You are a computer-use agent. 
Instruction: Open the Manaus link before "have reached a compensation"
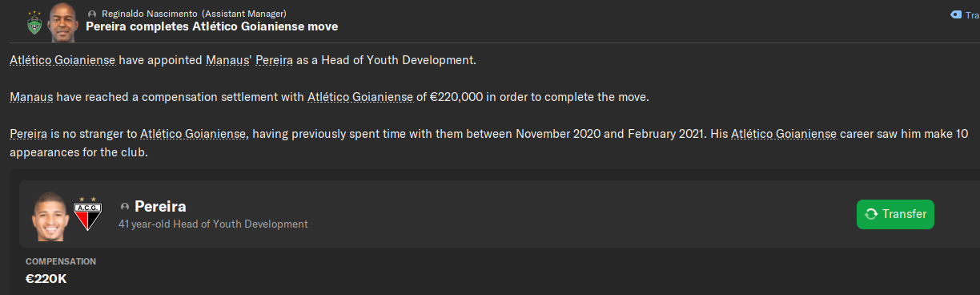[x=31, y=98]
